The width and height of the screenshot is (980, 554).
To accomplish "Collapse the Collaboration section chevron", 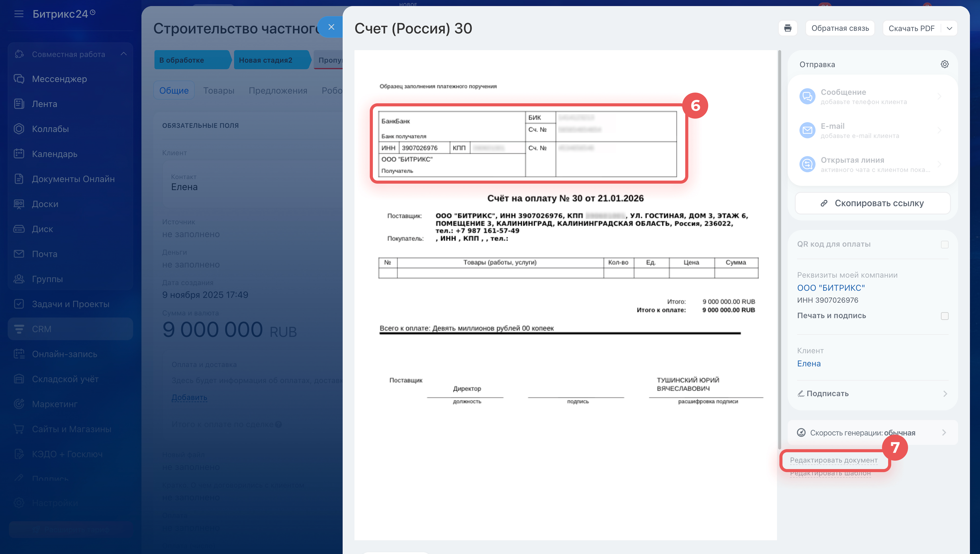I will [x=124, y=54].
